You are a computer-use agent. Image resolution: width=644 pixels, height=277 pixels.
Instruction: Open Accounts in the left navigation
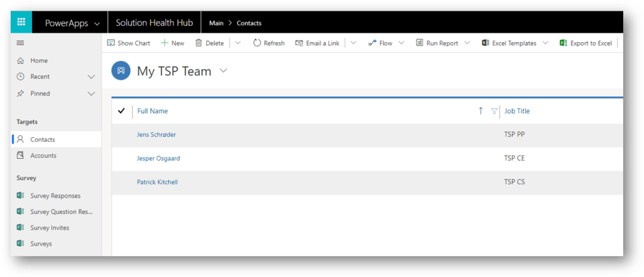click(x=43, y=155)
